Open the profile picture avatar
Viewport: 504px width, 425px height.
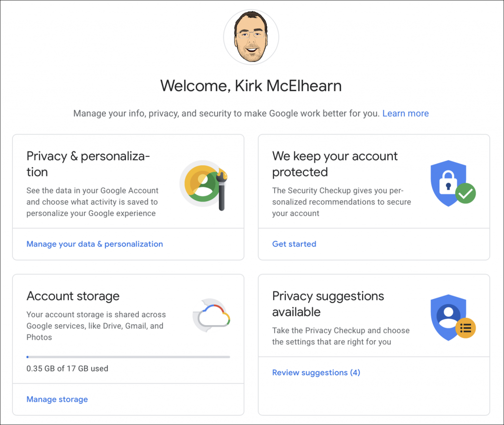pos(251,36)
